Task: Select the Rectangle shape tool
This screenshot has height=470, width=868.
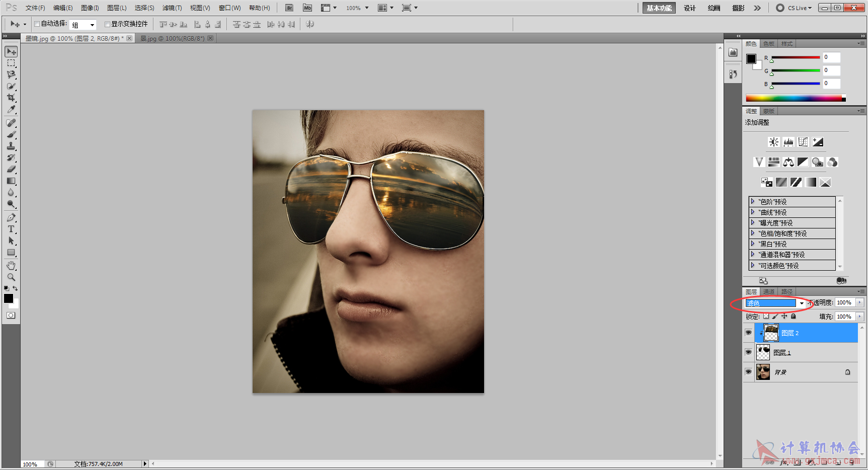Action: [x=11, y=252]
